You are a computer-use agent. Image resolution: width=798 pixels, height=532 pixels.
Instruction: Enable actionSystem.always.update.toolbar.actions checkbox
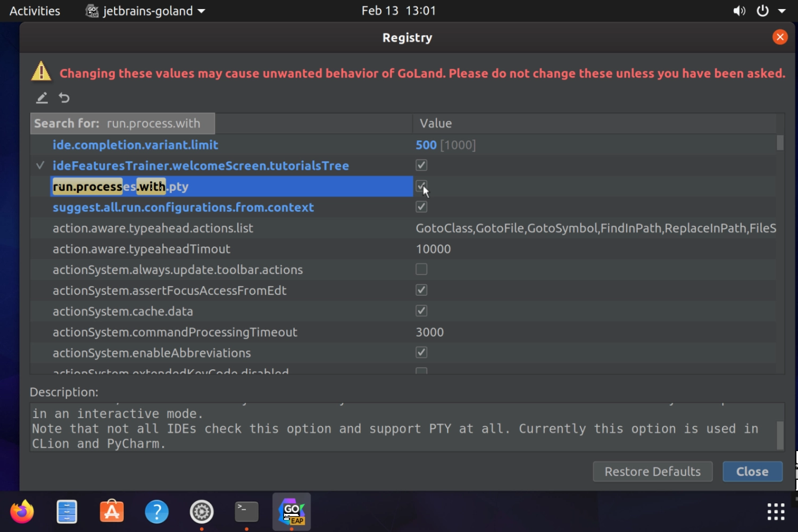pos(421,269)
